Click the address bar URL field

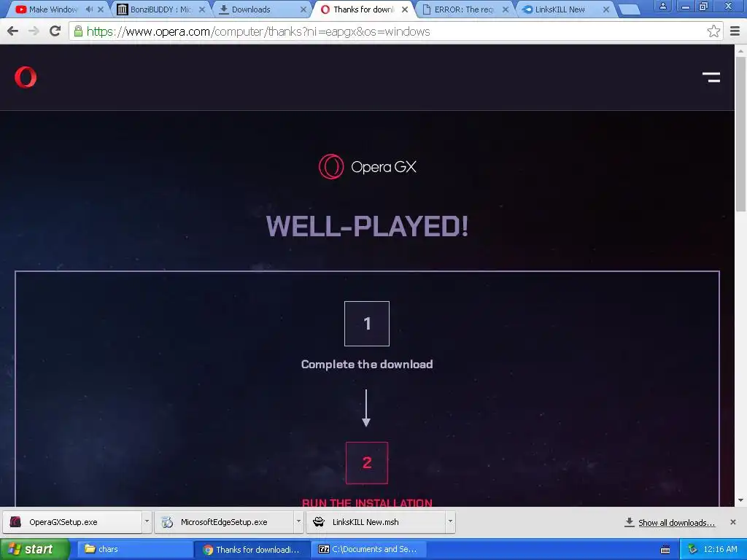point(391,31)
